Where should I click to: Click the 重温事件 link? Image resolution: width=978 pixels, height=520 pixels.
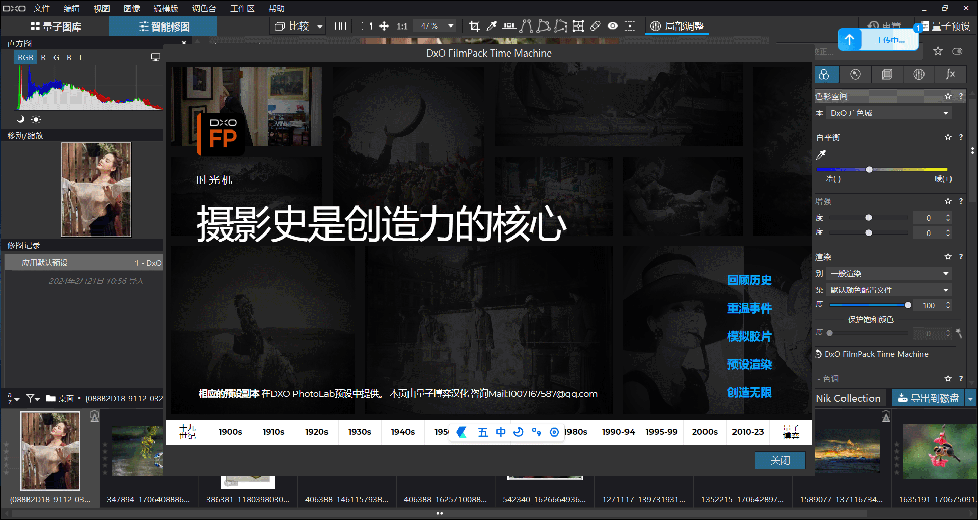[749, 308]
